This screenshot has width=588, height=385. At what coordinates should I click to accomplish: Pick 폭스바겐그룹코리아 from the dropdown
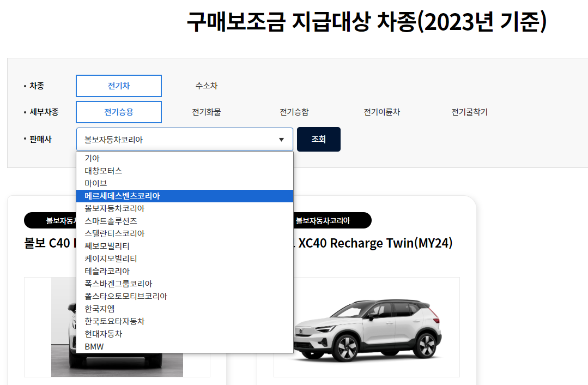tap(185, 284)
